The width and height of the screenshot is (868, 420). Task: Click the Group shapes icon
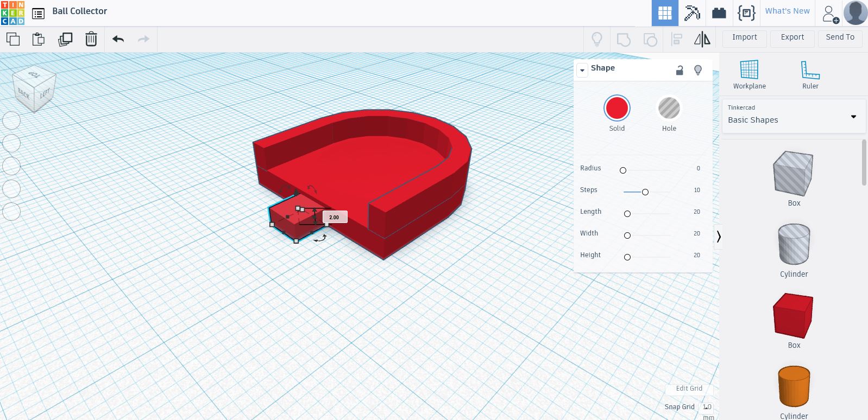[624, 39]
